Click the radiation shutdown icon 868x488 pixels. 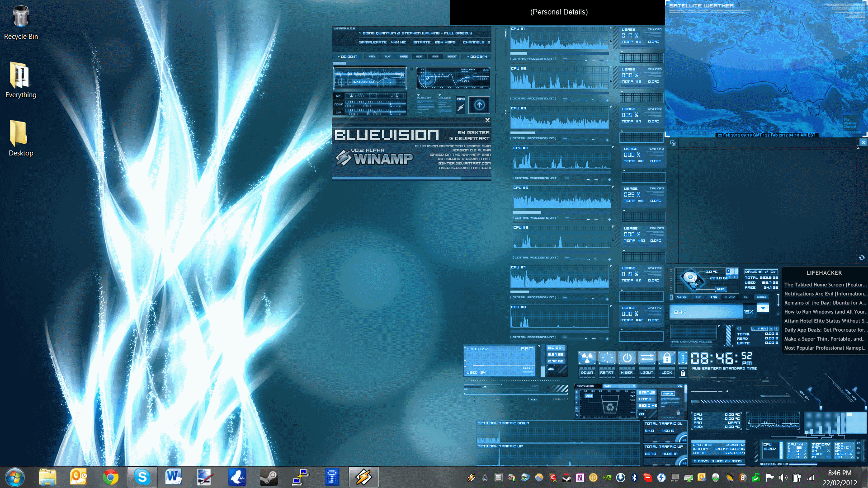(x=587, y=358)
